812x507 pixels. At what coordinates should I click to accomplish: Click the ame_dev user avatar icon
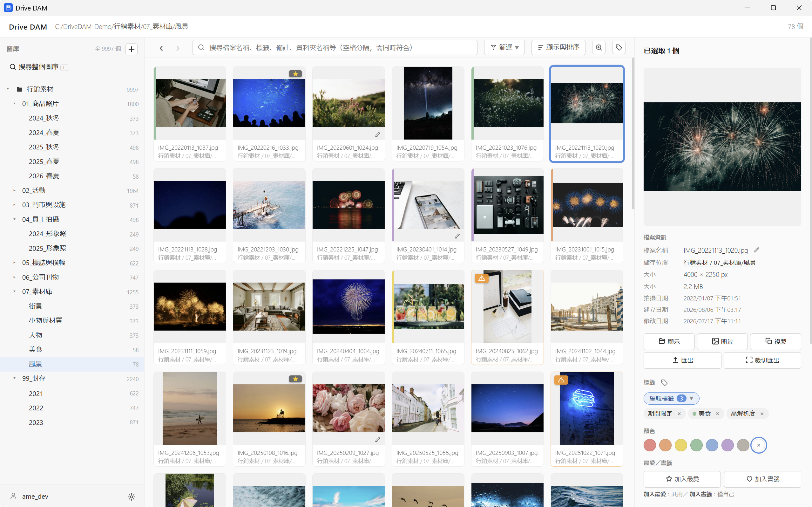[13, 496]
